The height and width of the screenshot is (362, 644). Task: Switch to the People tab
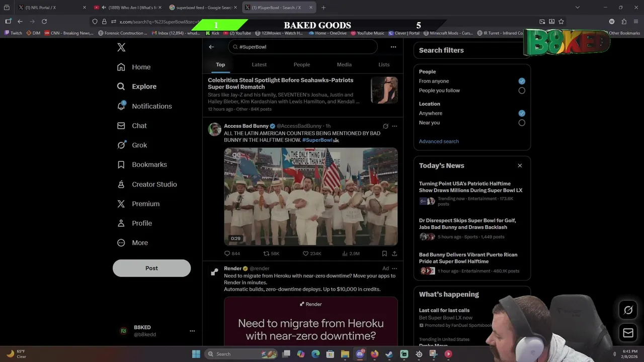click(x=302, y=64)
